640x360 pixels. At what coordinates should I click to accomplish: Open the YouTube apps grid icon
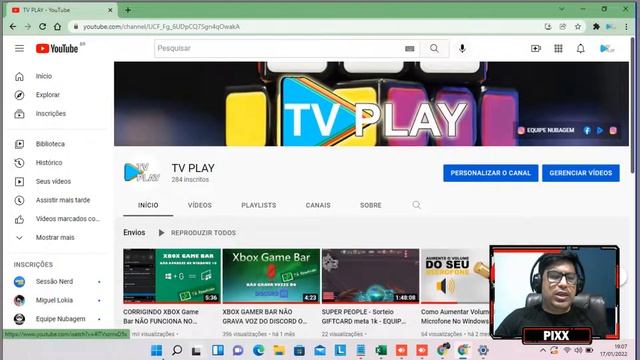click(558, 49)
